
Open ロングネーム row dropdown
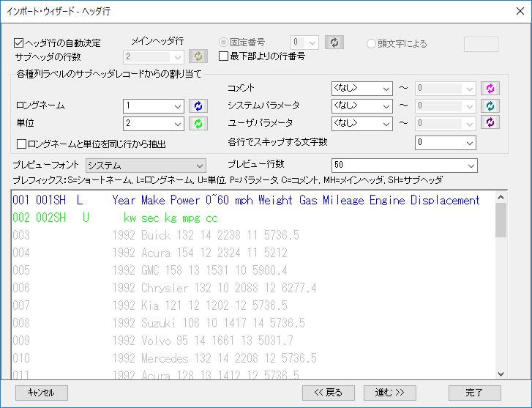[x=154, y=106]
